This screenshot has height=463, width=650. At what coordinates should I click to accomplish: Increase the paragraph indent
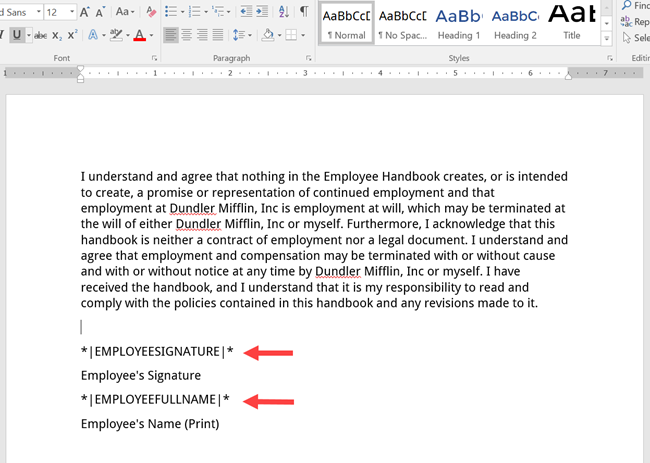(x=262, y=12)
